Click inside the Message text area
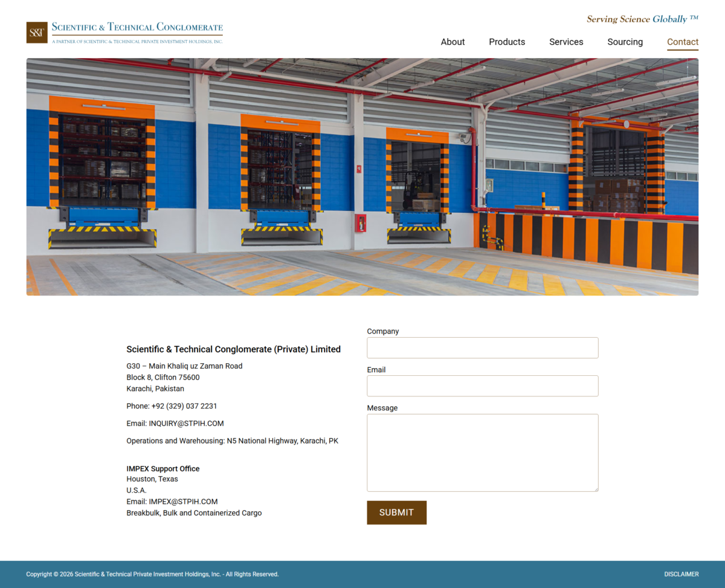 [x=482, y=452]
